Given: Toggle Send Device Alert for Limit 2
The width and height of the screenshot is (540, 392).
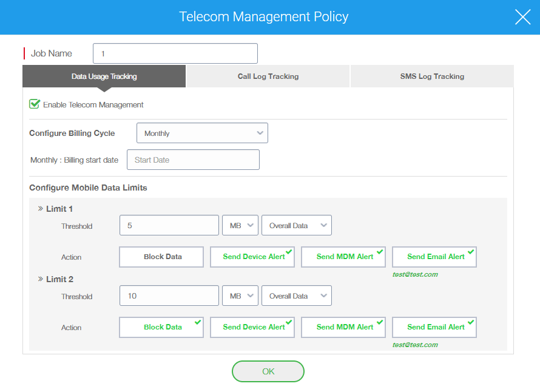Looking at the screenshot, I should click(x=252, y=327).
